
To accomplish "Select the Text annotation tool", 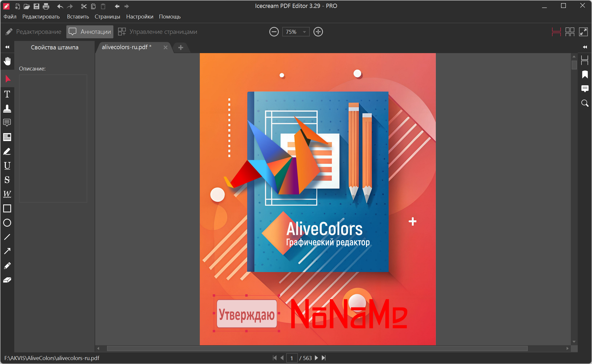I will coord(7,94).
